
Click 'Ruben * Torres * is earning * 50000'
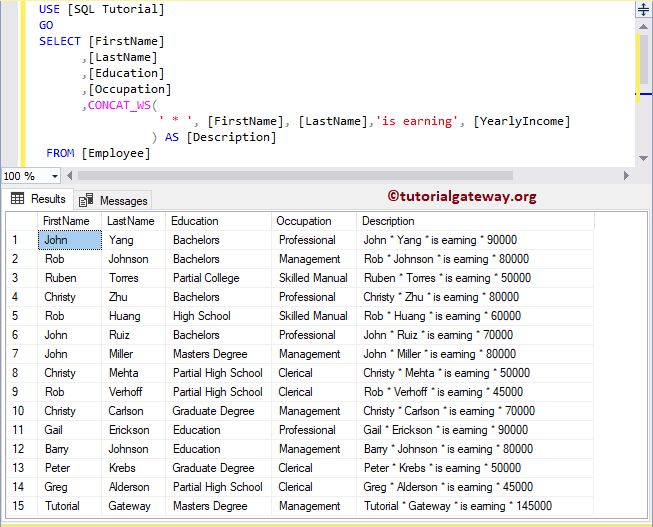[475, 278]
